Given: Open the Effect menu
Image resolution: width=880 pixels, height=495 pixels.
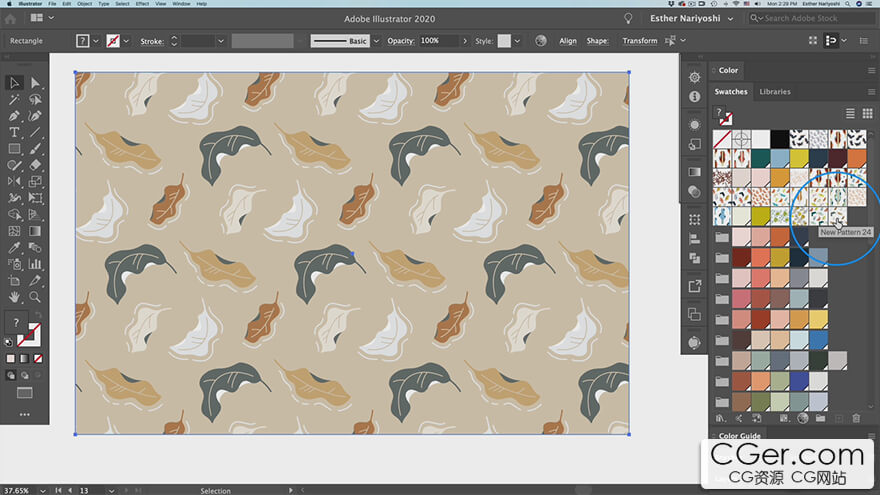Looking at the screenshot, I should 143,3.
